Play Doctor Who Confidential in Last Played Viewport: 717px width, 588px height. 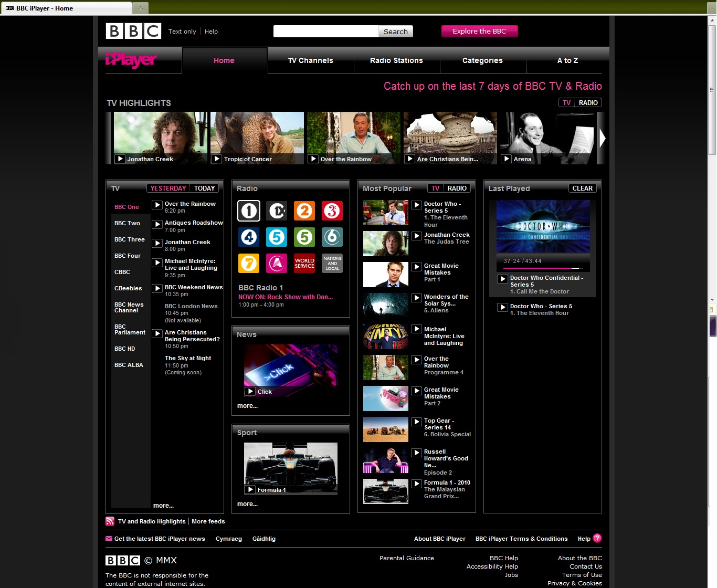click(x=502, y=279)
